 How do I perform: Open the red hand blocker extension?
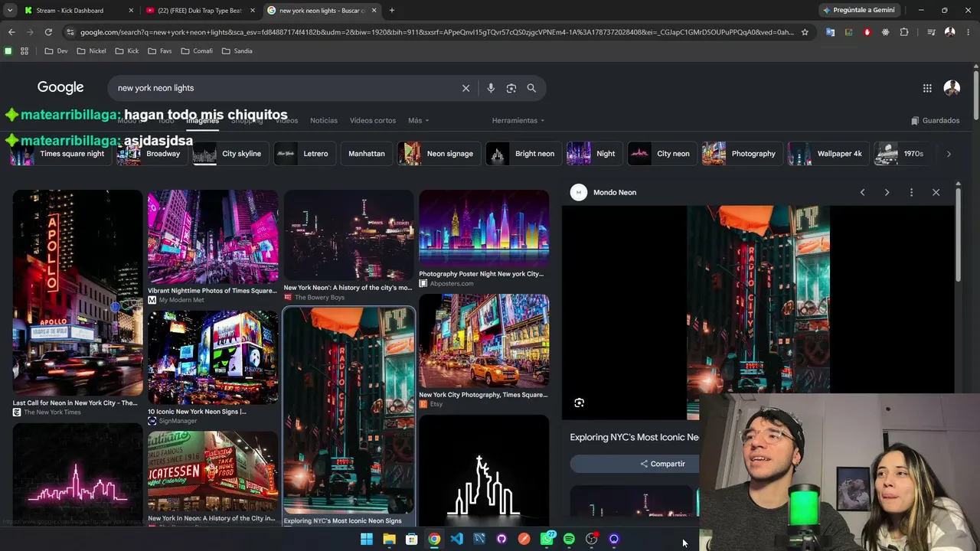(x=867, y=32)
